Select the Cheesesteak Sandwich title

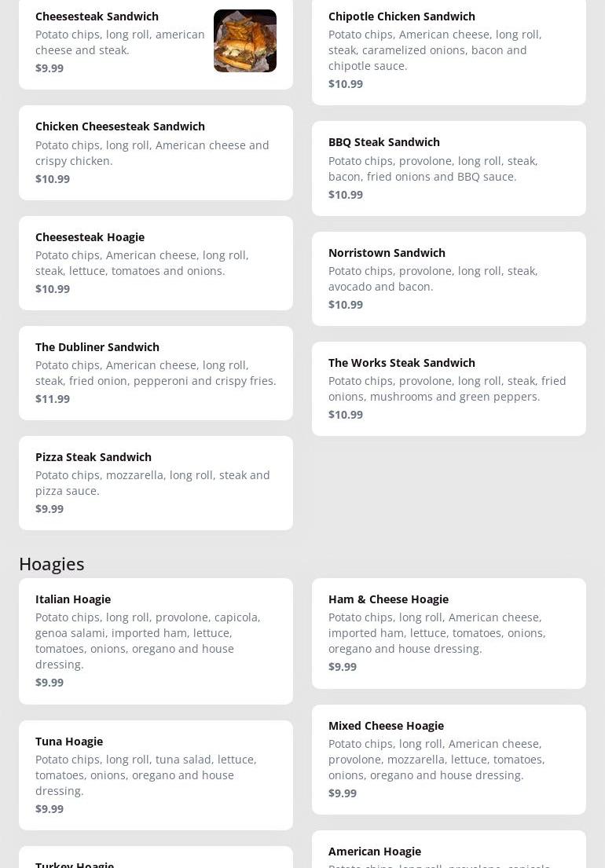97,16
